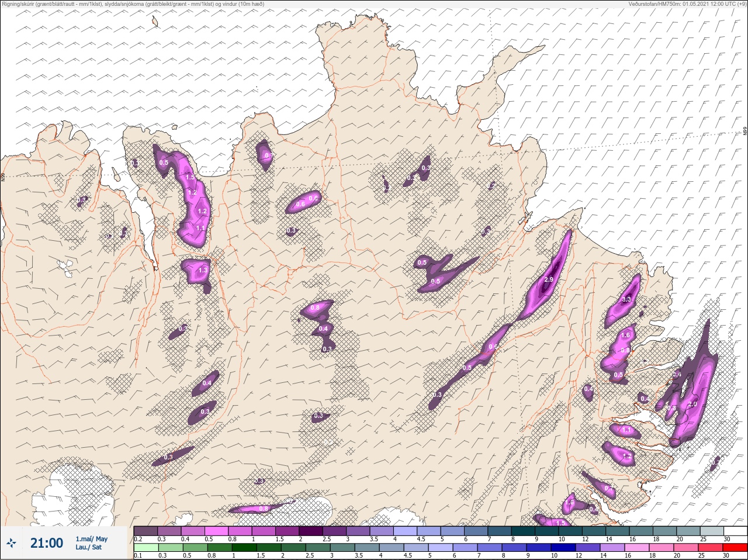
Task: Click the 'Rigning/skúrir' map title text
Action: 132,4
